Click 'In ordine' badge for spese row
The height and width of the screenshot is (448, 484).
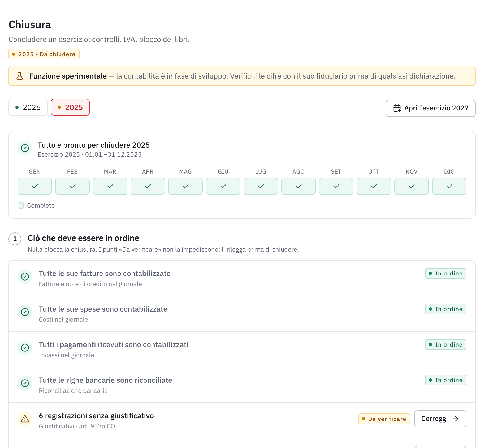pos(446,309)
